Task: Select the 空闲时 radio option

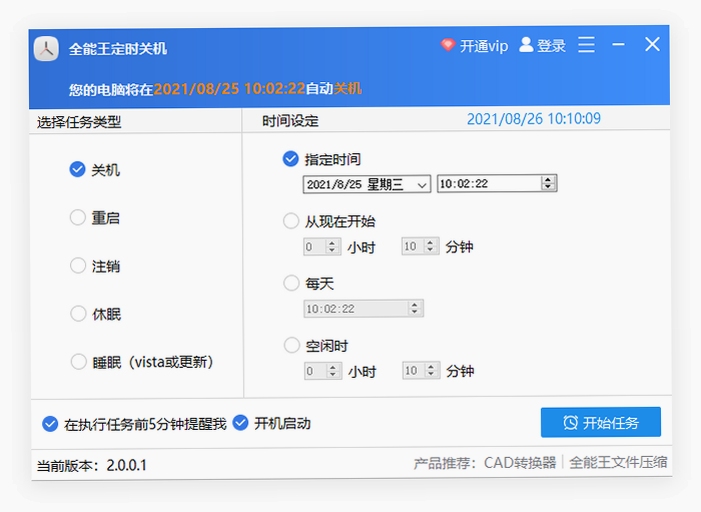Action: pos(292,345)
